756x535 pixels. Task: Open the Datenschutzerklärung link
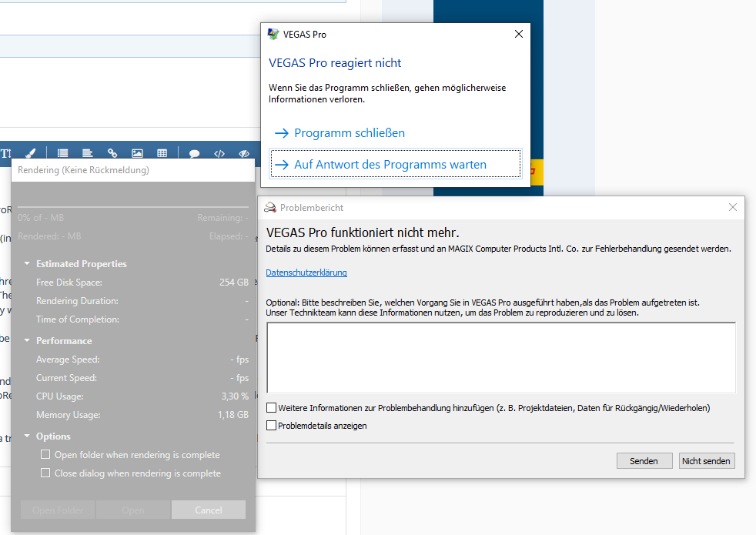(306, 273)
